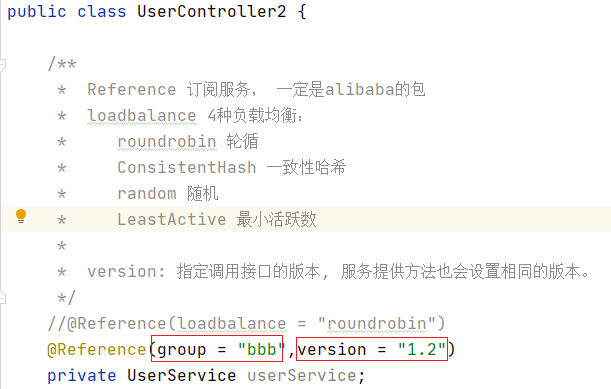The width and height of the screenshot is (611, 389).
Task: Click the UserService type name
Action: (182, 375)
